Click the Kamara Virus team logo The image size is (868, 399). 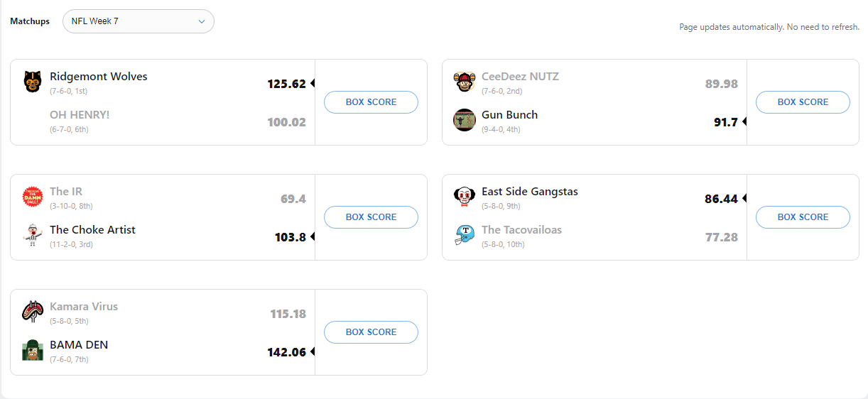[x=33, y=312]
